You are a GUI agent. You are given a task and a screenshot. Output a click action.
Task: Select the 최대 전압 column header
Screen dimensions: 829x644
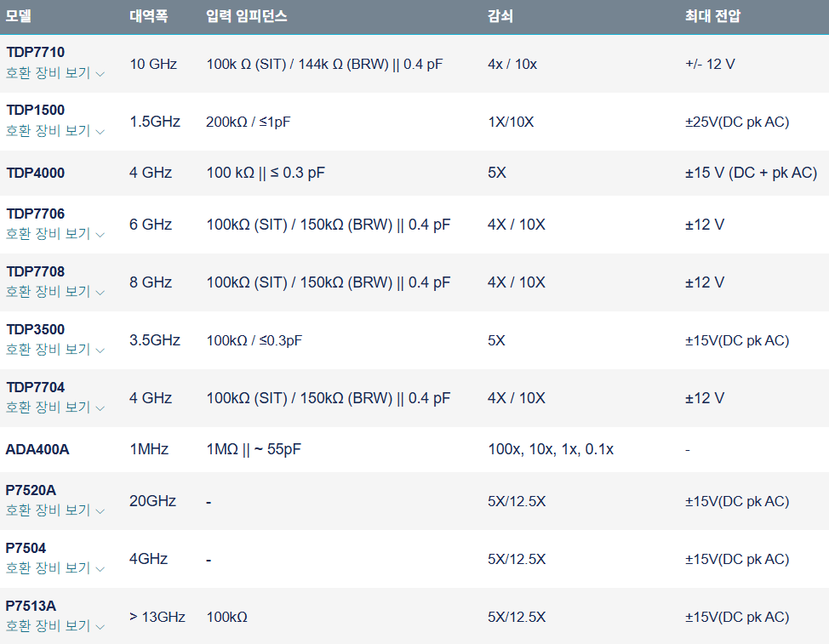point(712,16)
